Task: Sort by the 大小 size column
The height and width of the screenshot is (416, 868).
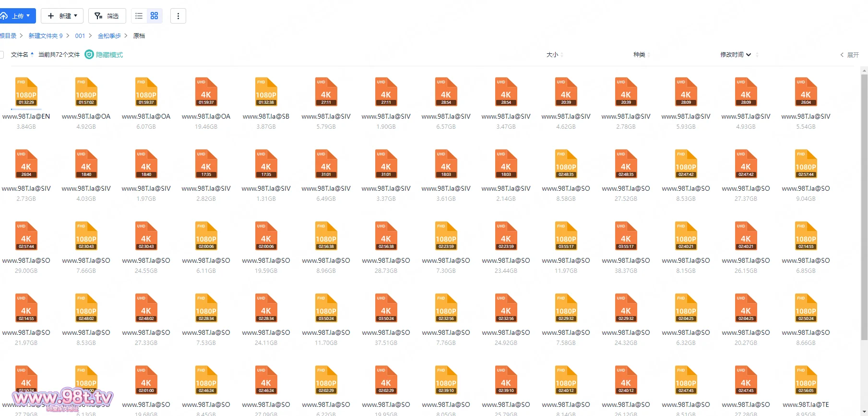Action: click(x=552, y=55)
